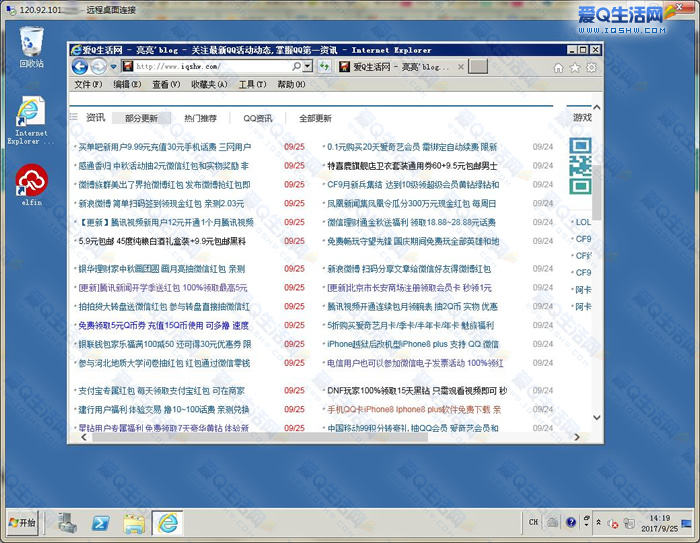Click the clock showing 14:19
The image size is (700, 543).
point(659,523)
